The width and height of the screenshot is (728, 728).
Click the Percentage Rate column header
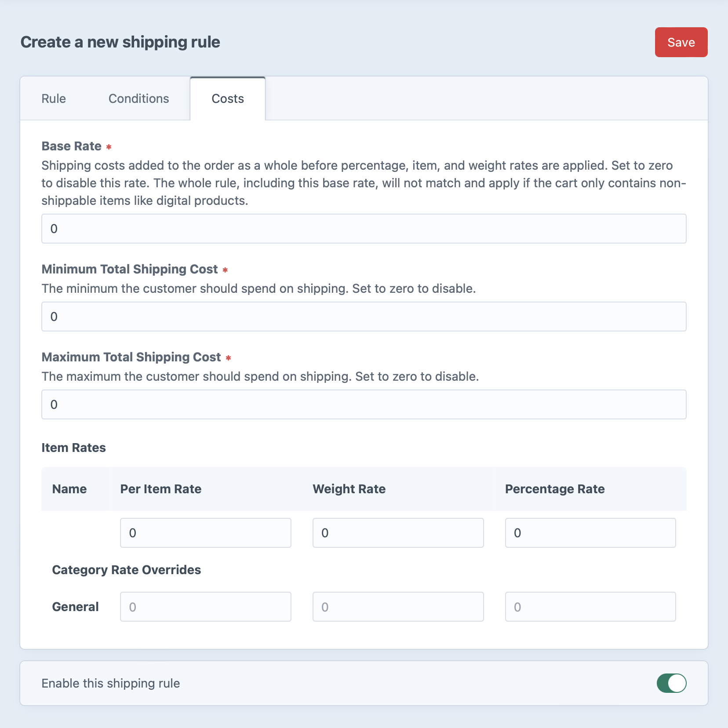pyautogui.click(x=555, y=488)
